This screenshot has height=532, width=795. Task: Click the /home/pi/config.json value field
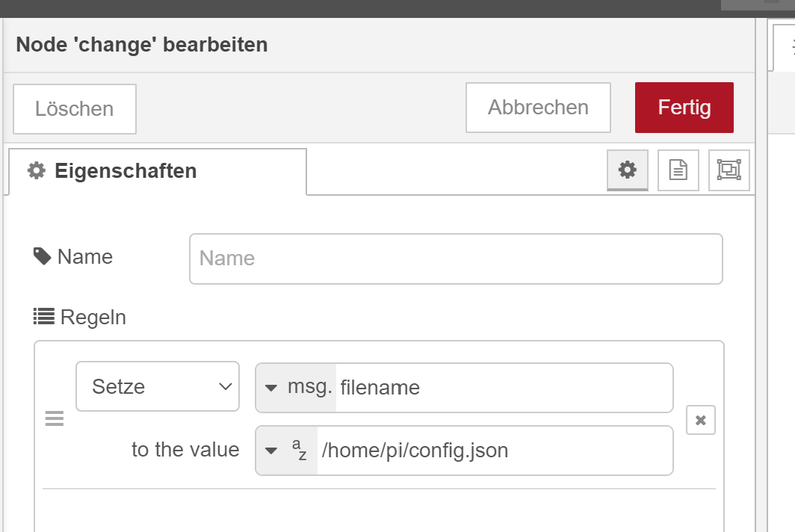tap(493, 451)
